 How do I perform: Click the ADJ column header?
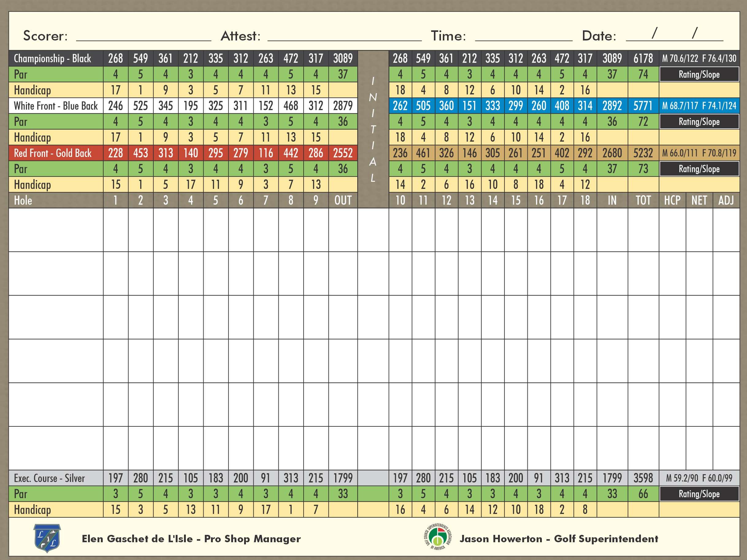[726, 200]
